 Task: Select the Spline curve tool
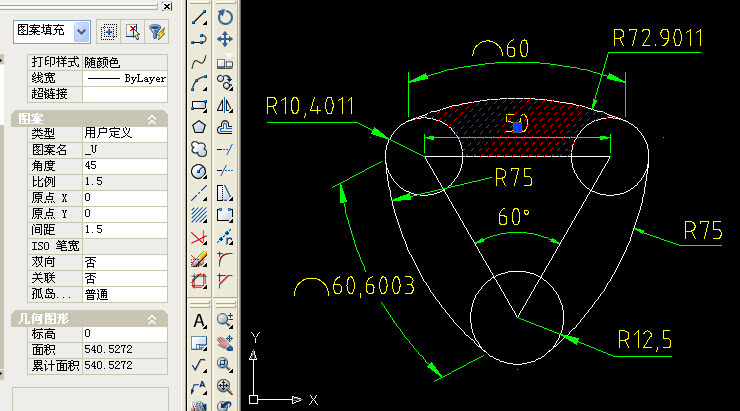pos(199,61)
